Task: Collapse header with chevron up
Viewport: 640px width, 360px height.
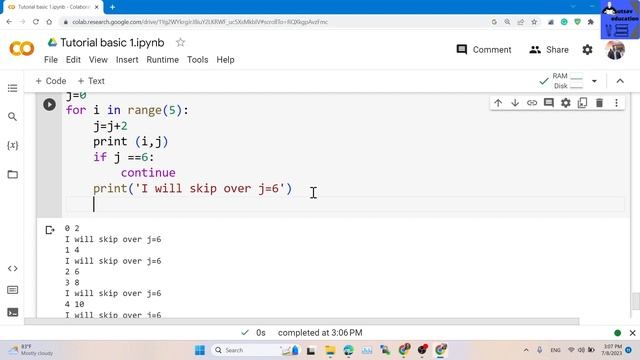Action: point(620,81)
